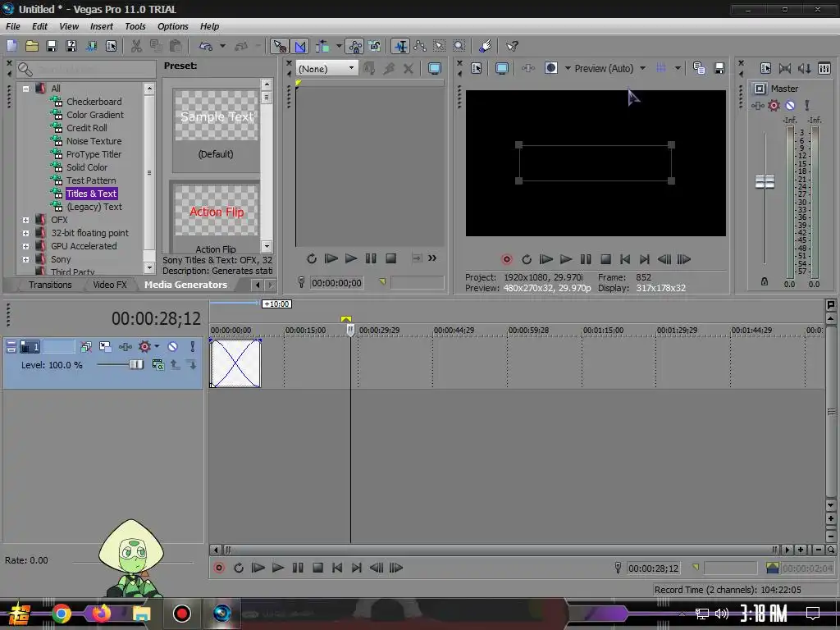
Task: Click Stop in preview transport
Action: (x=605, y=259)
